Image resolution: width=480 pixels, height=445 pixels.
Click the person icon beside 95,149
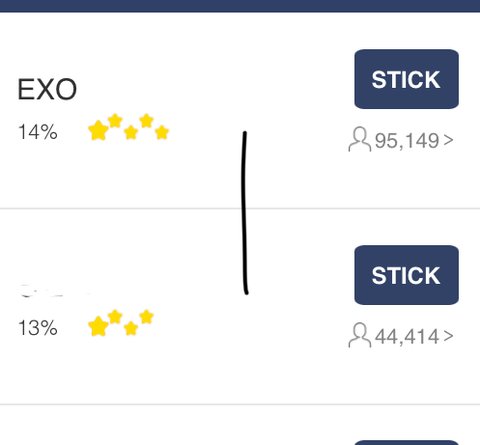[360, 140]
